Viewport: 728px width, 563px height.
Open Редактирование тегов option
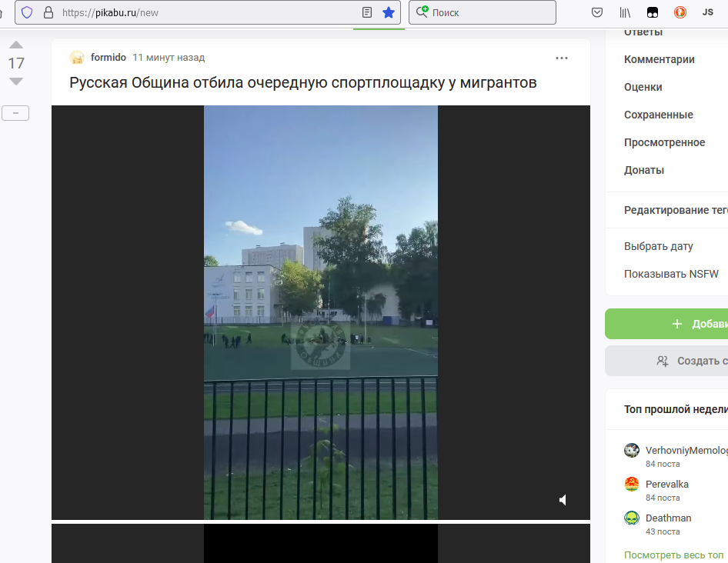click(676, 210)
